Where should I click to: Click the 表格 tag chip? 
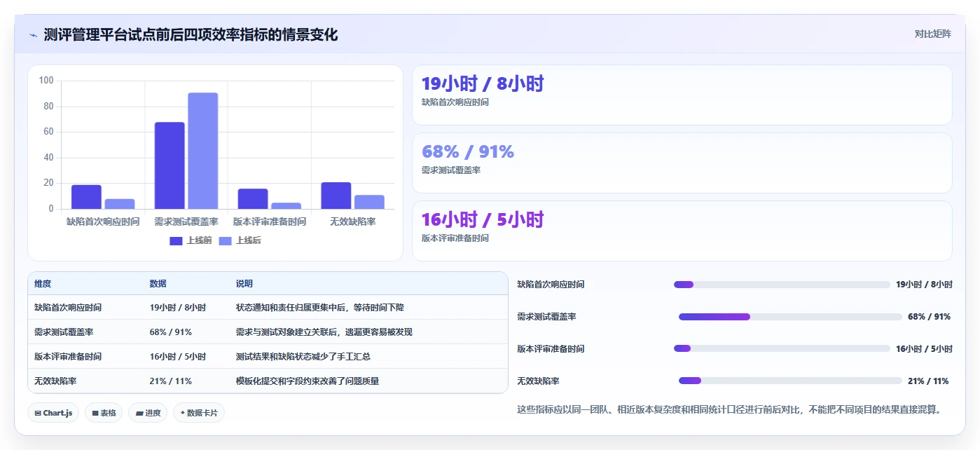(104, 413)
